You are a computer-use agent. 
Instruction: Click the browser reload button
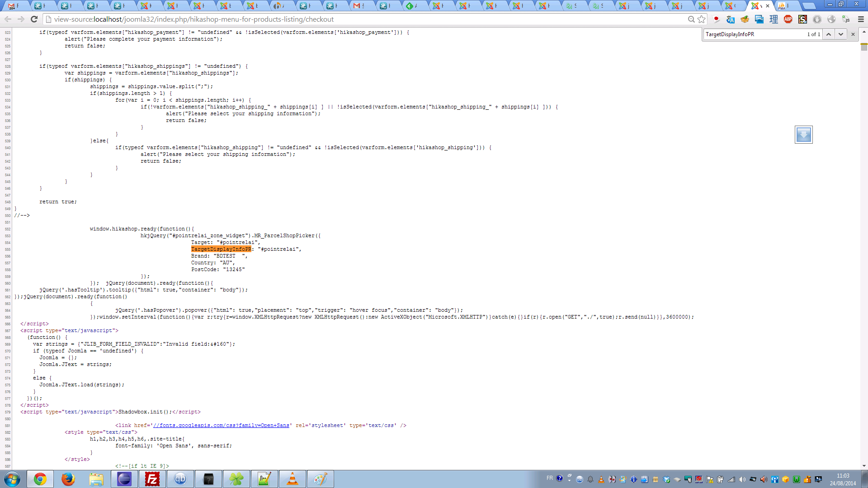tap(34, 19)
